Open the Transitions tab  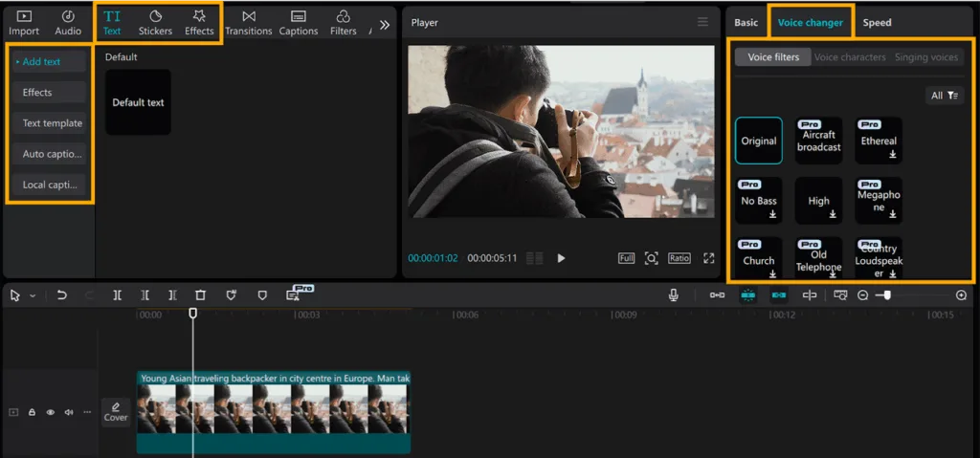coord(248,23)
